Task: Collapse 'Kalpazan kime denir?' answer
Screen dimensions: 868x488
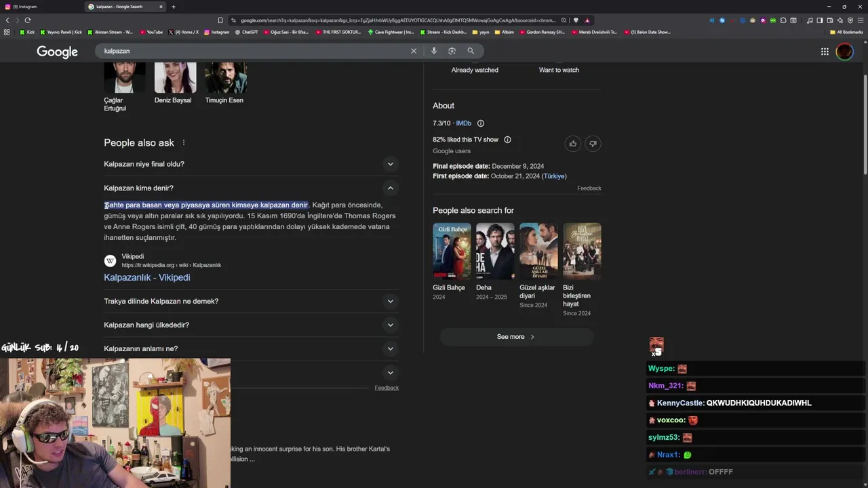Action: pos(251,188)
